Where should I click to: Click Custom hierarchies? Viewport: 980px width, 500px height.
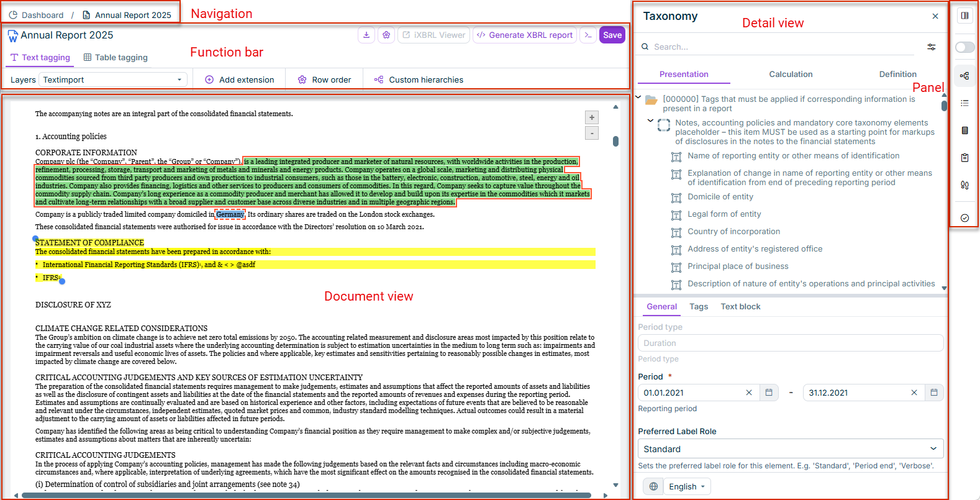click(x=419, y=80)
